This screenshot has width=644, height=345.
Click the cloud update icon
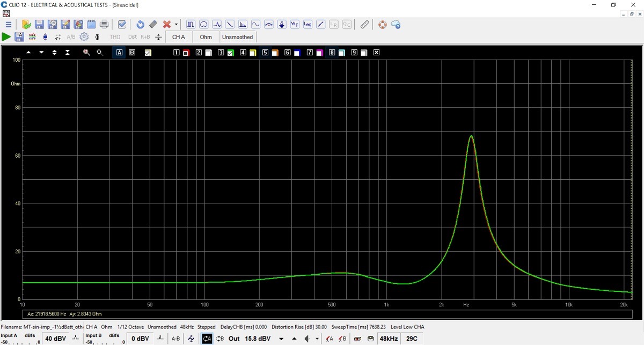click(396, 25)
